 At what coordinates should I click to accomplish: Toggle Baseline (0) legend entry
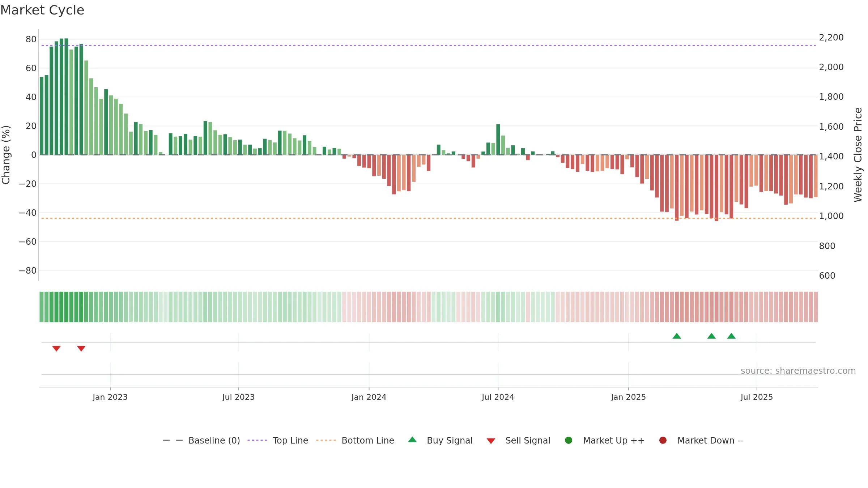201,440
